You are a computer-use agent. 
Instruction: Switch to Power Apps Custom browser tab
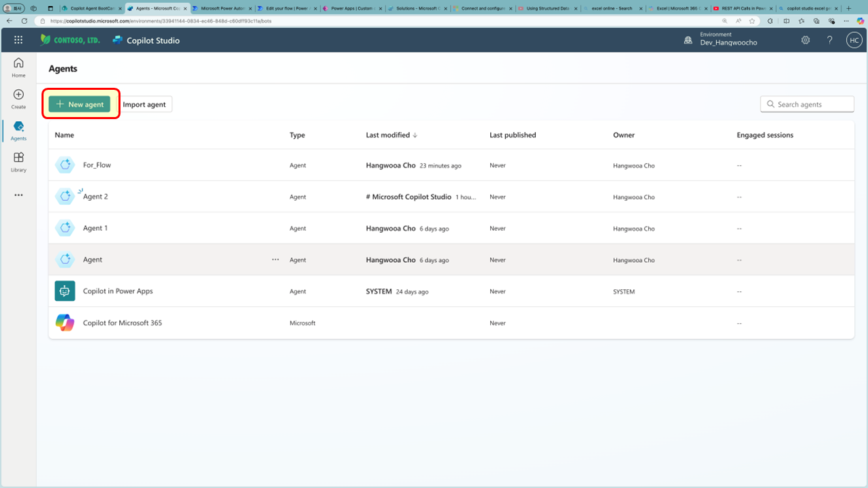pos(352,8)
